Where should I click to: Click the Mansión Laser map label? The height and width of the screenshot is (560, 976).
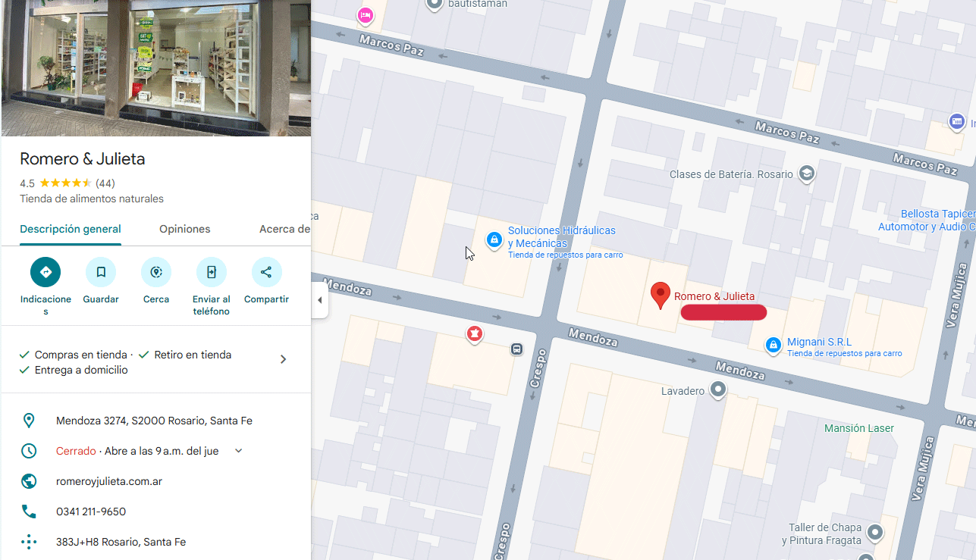pos(859,428)
